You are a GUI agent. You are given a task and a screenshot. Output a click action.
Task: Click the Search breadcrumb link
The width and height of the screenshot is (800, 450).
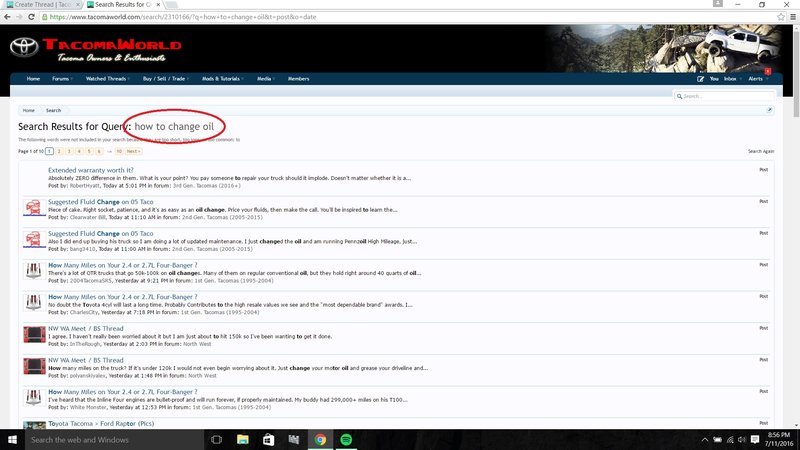54,110
